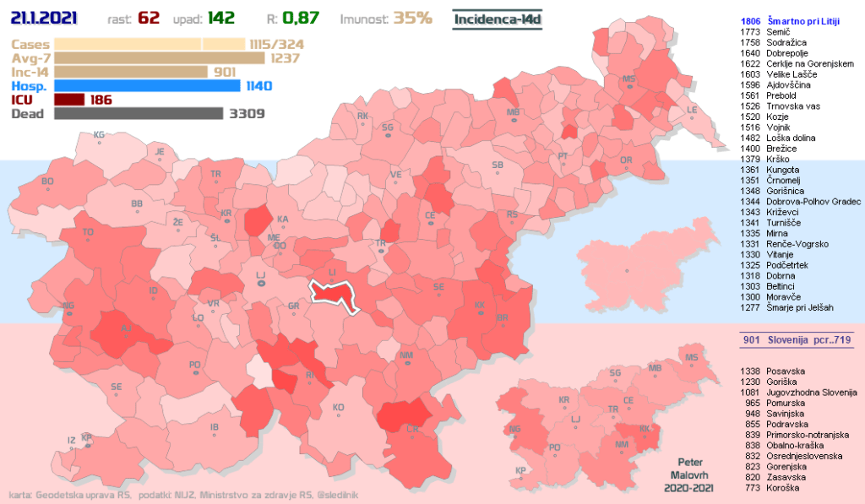Click the Slovenija pcr..719 heading
Screen dimensions: 865x504
click(792, 340)
